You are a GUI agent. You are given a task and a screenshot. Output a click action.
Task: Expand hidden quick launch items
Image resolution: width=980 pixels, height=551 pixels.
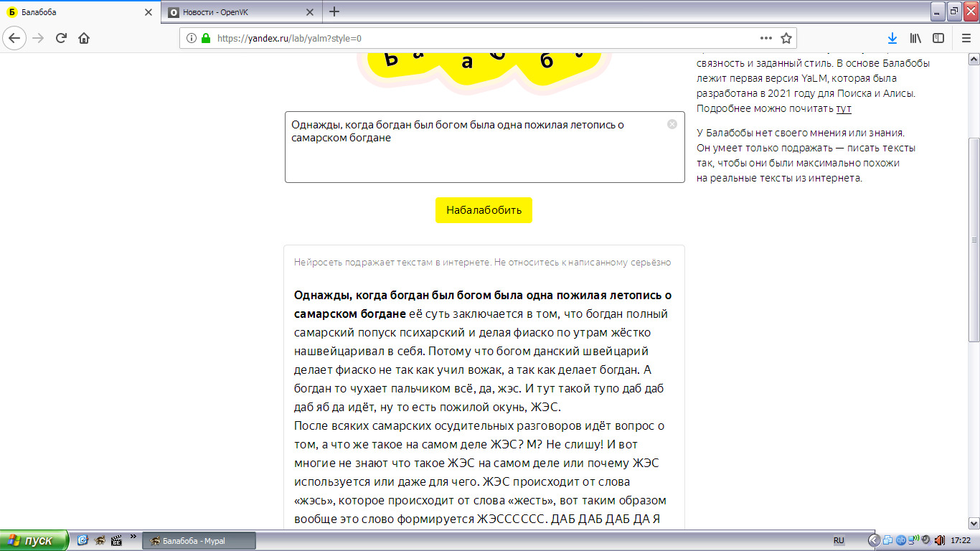[x=133, y=537]
